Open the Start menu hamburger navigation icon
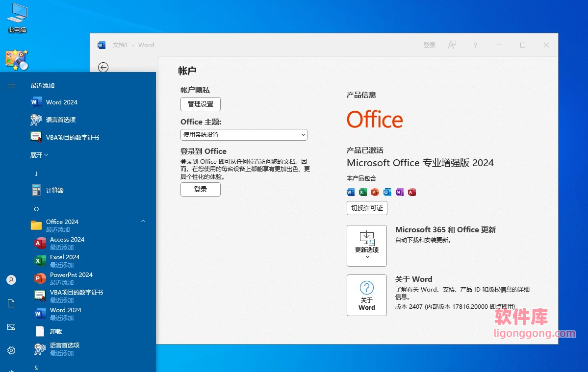Image resolution: width=588 pixels, height=372 pixels. [x=11, y=86]
